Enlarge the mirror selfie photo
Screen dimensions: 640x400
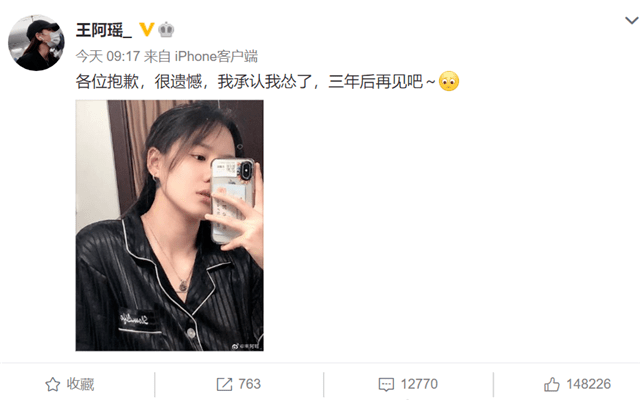(169, 225)
